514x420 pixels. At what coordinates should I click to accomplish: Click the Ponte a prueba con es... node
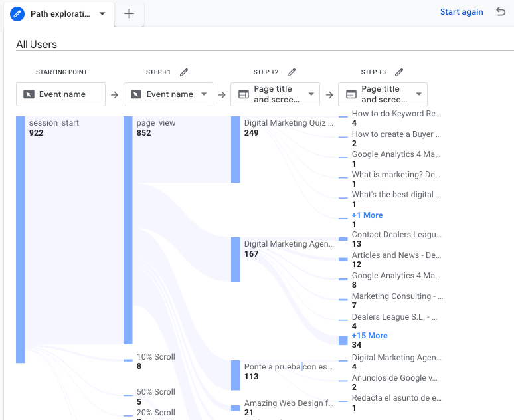pyautogui.click(x=235, y=375)
